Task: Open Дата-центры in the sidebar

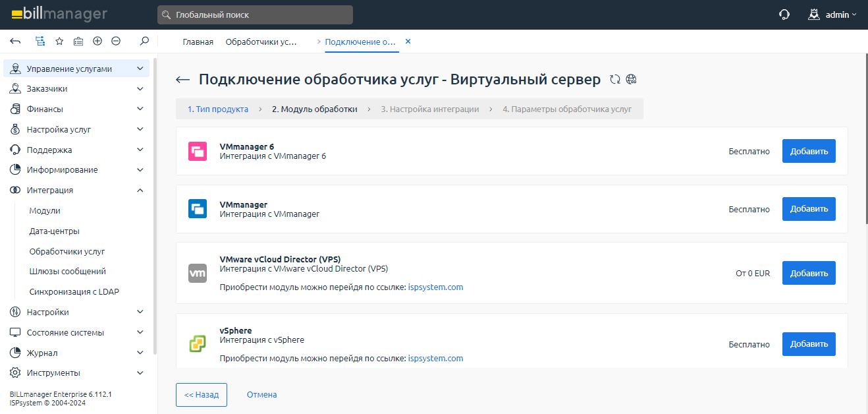Action: 55,231
